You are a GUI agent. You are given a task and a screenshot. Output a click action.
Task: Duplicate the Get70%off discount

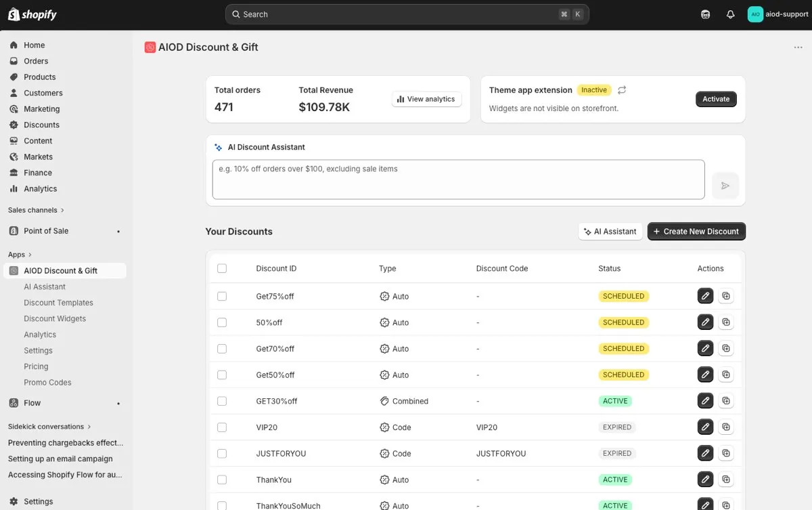pos(726,348)
